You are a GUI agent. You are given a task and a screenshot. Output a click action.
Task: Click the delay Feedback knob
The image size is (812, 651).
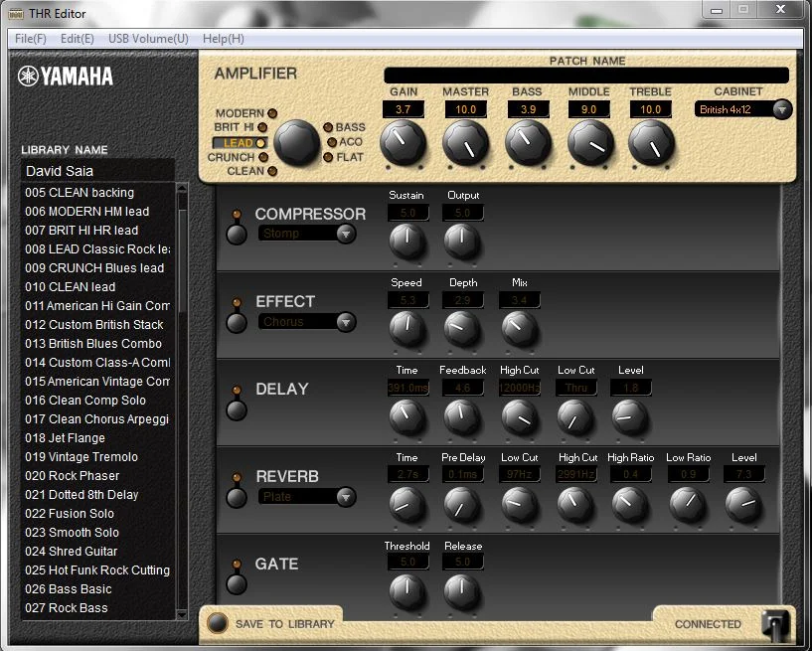coord(462,416)
